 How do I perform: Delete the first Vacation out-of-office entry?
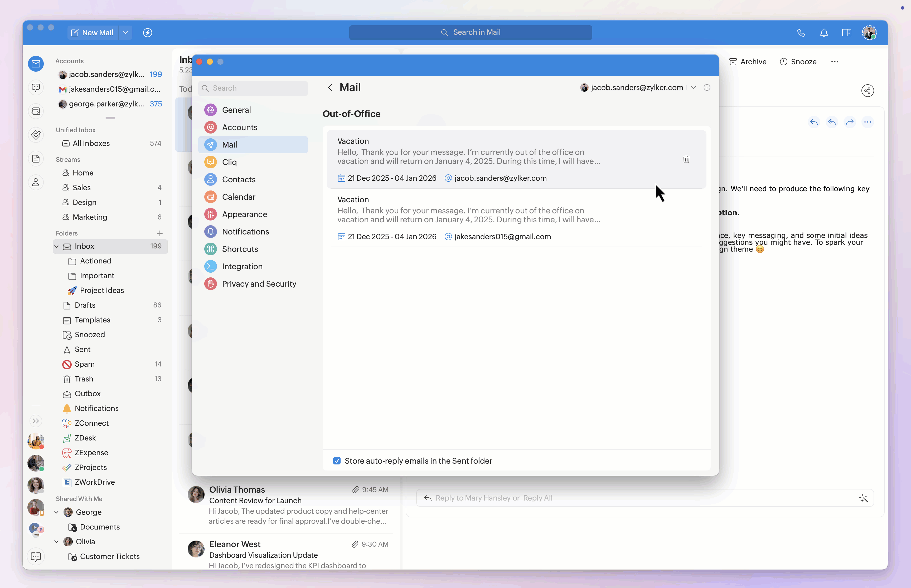(686, 160)
